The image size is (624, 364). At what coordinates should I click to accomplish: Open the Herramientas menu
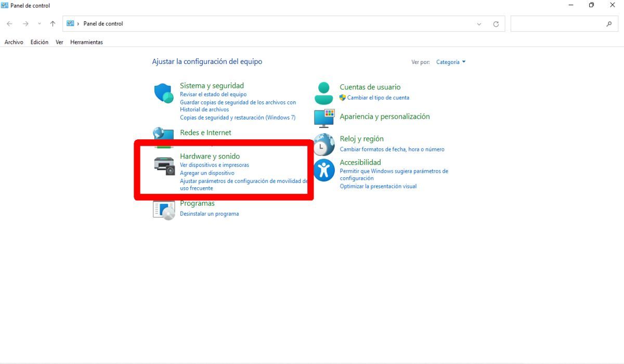click(x=86, y=42)
